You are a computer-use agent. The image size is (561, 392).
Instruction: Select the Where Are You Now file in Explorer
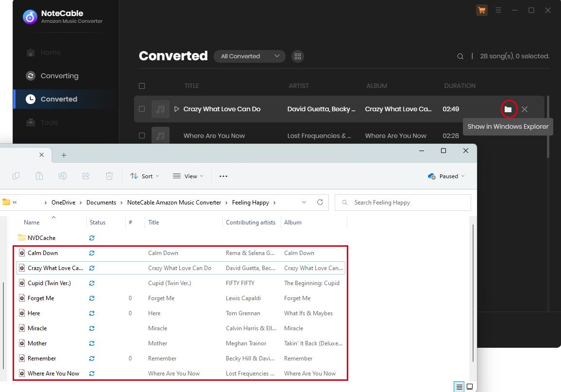pos(53,373)
